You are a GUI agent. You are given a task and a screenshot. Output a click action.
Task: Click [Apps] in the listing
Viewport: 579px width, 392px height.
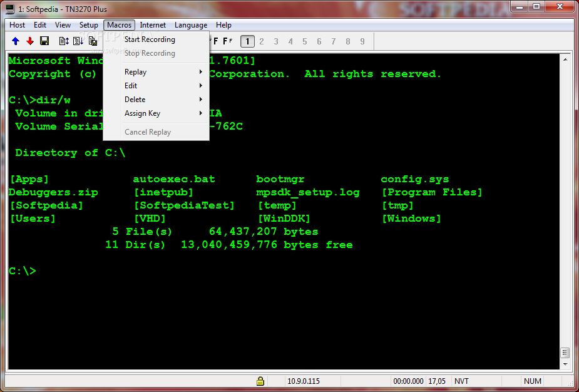(x=29, y=180)
